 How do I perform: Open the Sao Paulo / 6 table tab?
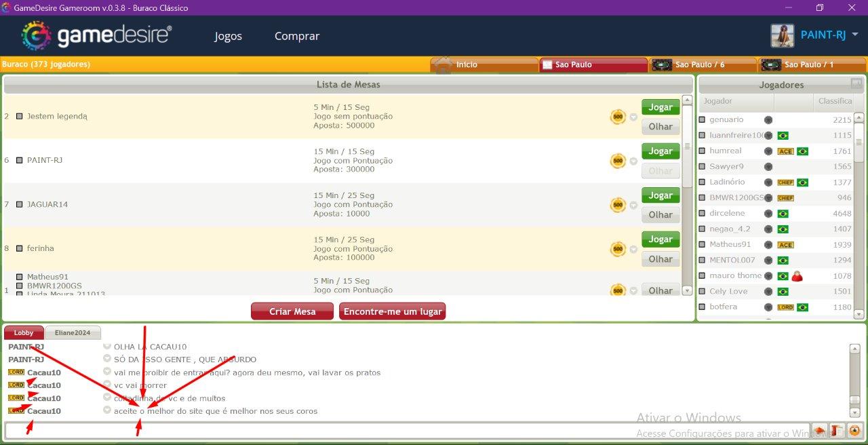(x=703, y=65)
